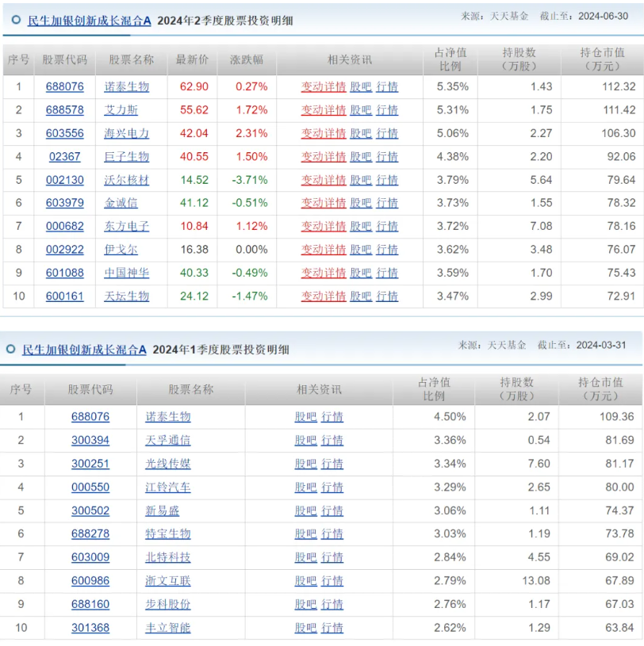
Task: Open 股吧 for the 沃尔核材 row
Action: [x=361, y=180]
